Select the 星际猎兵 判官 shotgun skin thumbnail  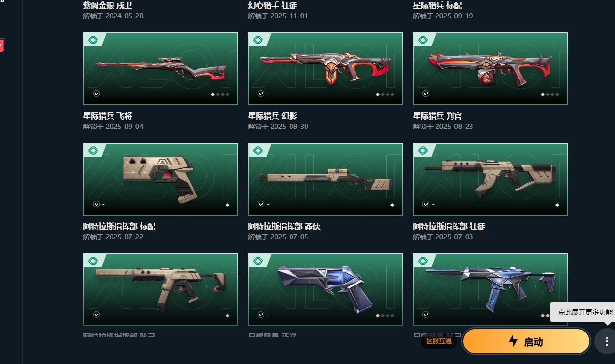490,69
